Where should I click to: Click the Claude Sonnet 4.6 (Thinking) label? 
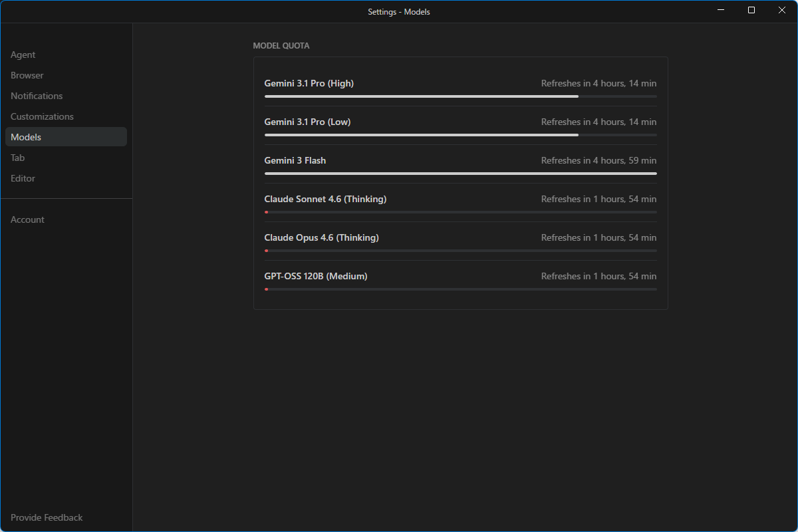pos(325,199)
